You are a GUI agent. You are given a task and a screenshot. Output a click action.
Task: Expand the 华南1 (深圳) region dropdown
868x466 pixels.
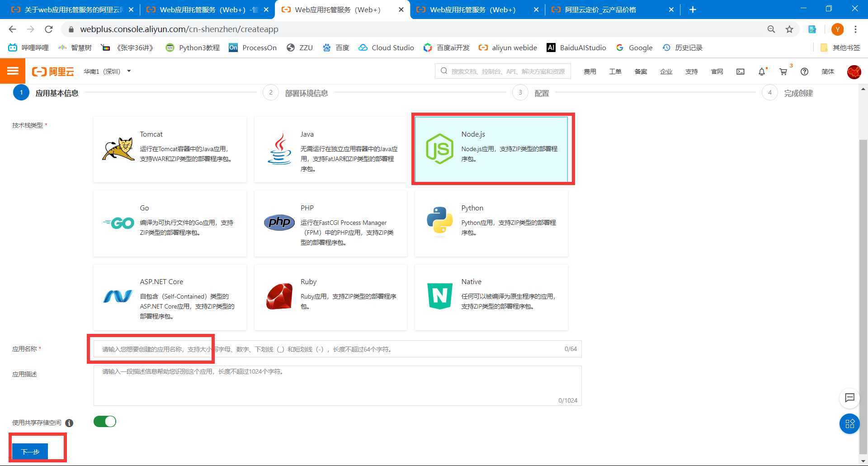pos(107,71)
